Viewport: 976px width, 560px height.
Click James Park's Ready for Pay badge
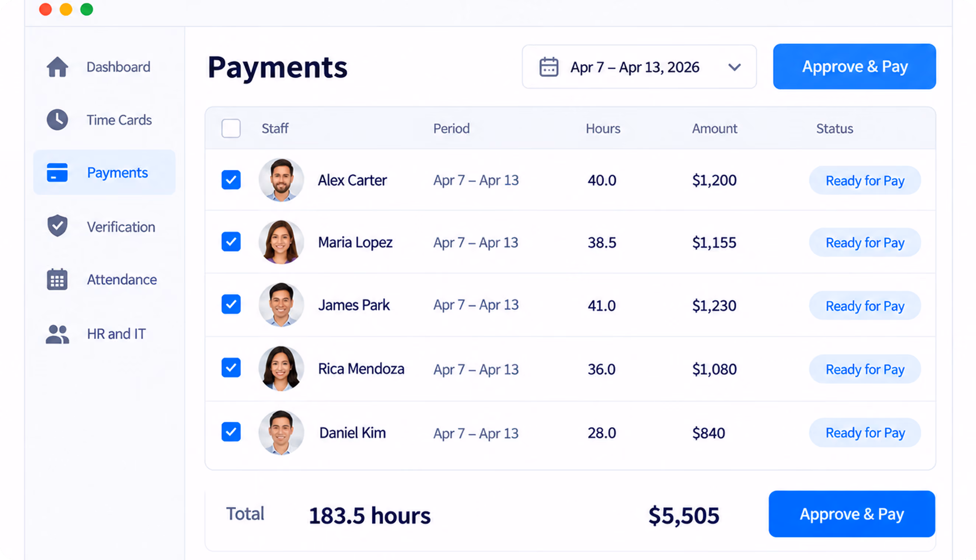pyautogui.click(x=865, y=306)
